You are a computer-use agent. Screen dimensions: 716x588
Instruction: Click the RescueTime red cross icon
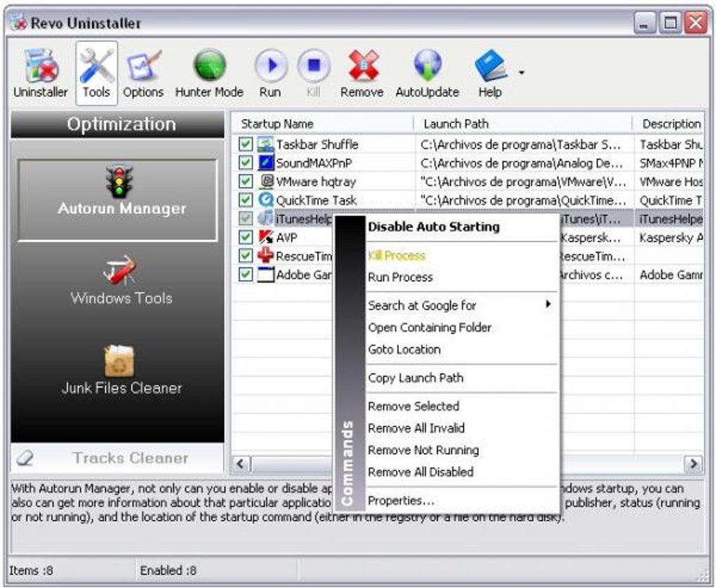click(265, 255)
